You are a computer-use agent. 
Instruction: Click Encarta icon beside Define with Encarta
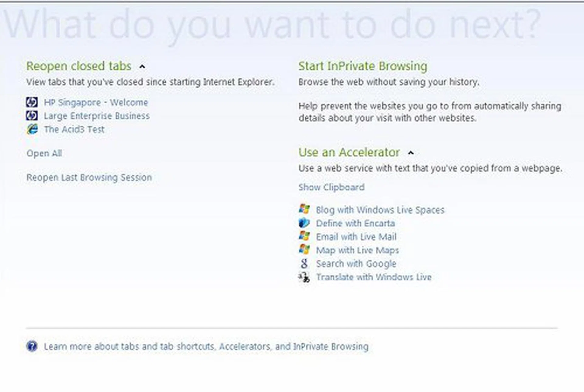(x=304, y=223)
